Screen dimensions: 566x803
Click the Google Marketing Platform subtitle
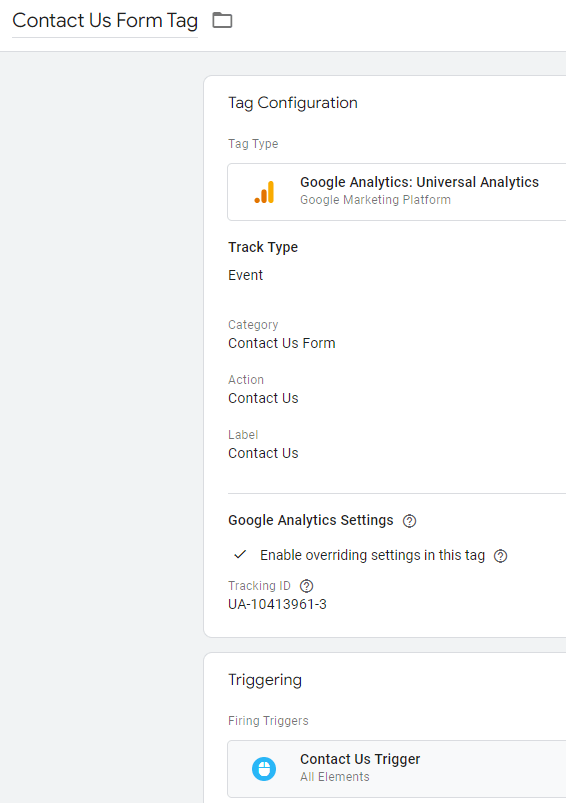click(375, 200)
